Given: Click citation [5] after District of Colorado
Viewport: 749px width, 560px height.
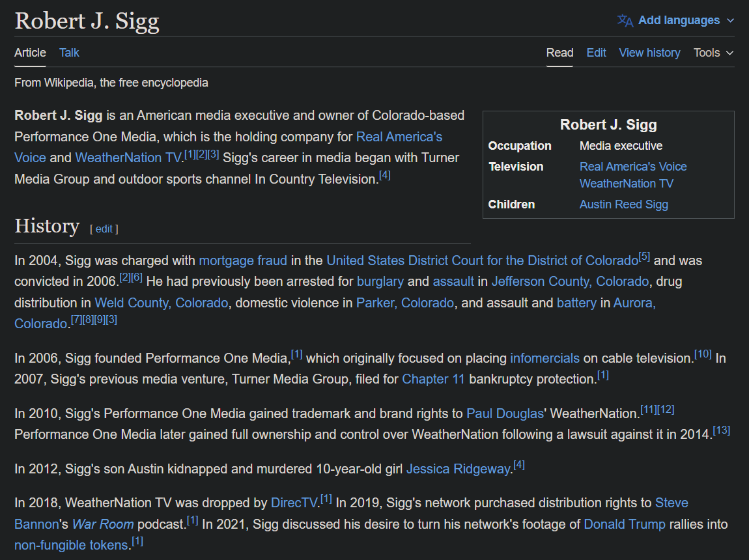Looking at the screenshot, I should 644,257.
